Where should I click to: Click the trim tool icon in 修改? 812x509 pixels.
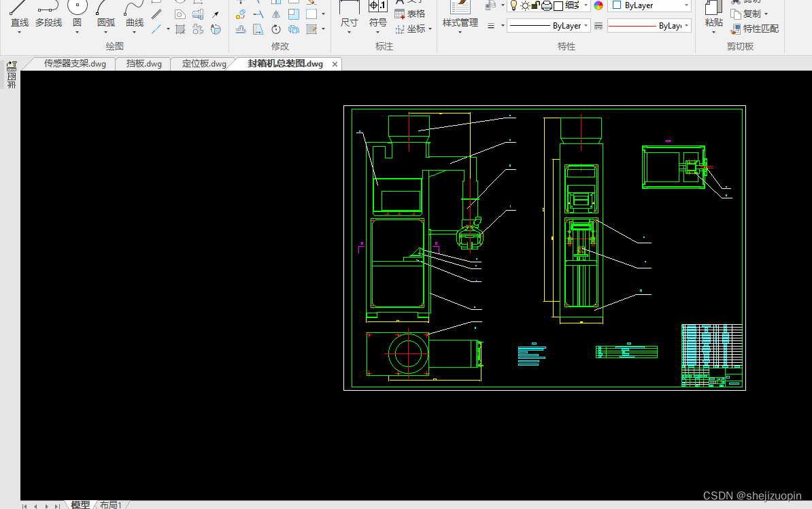[258, 14]
